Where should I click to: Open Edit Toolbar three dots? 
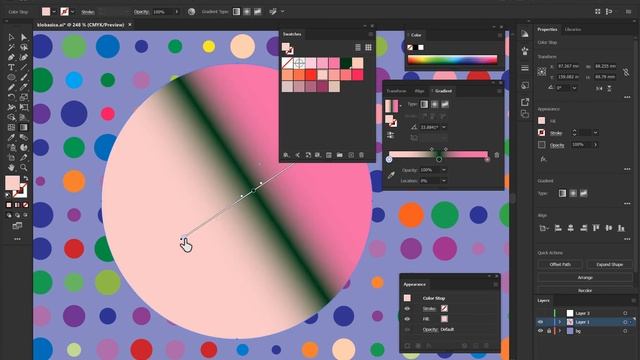pos(17,239)
